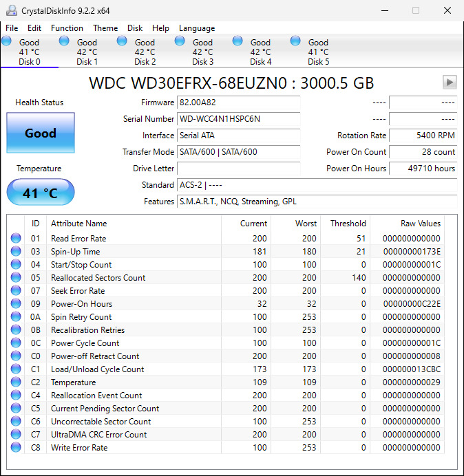Click the status orb for Start/Stop Count
The width and height of the screenshot is (464, 476).
point(16,264)
